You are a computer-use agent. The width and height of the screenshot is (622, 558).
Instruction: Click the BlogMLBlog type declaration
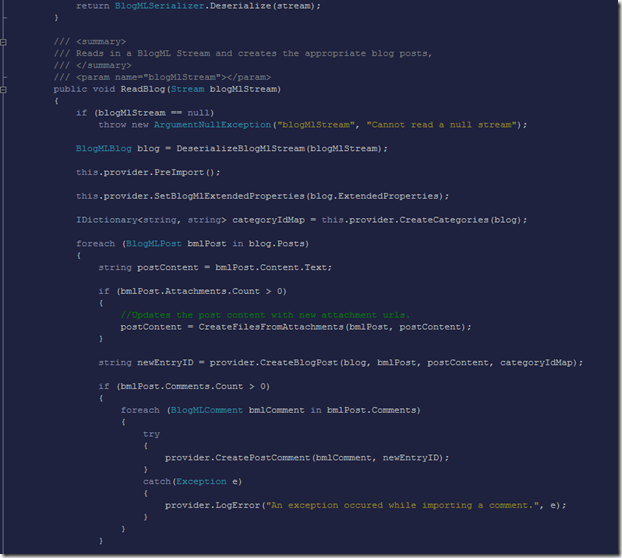(104, 149)
